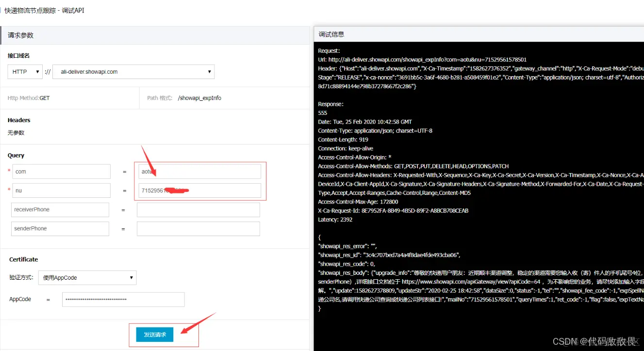Click the Access-Control-Allow-Methods line
Viewport: 644px width, 351px height.
click(413, 166)
